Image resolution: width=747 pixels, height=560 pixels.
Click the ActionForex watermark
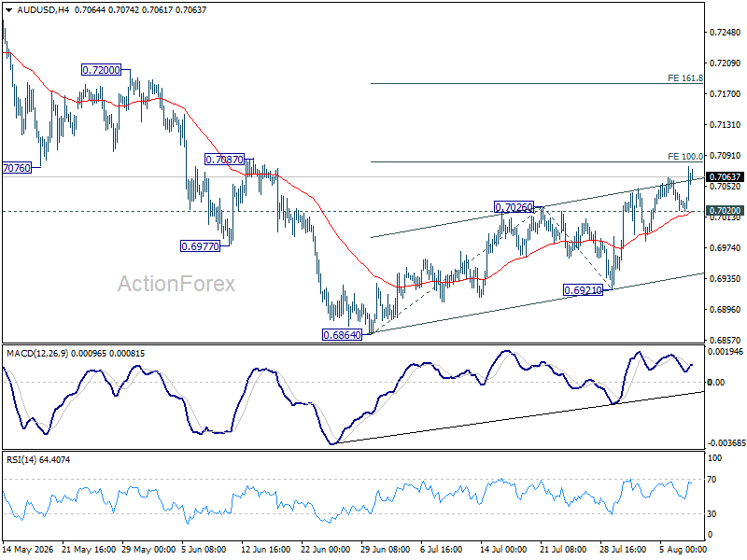176,284
